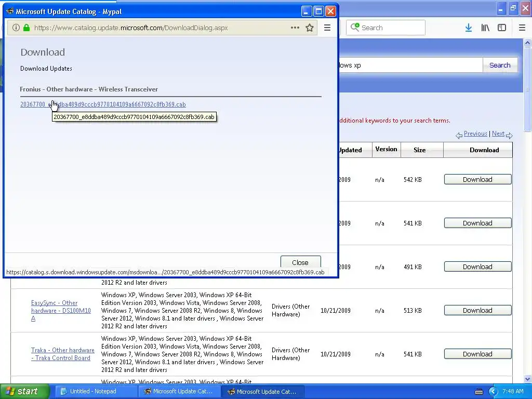Switch to Untitled - Notepad taskbar item
Image resolution: width=532 pixels, height=399 pixels.
point(96,392)
